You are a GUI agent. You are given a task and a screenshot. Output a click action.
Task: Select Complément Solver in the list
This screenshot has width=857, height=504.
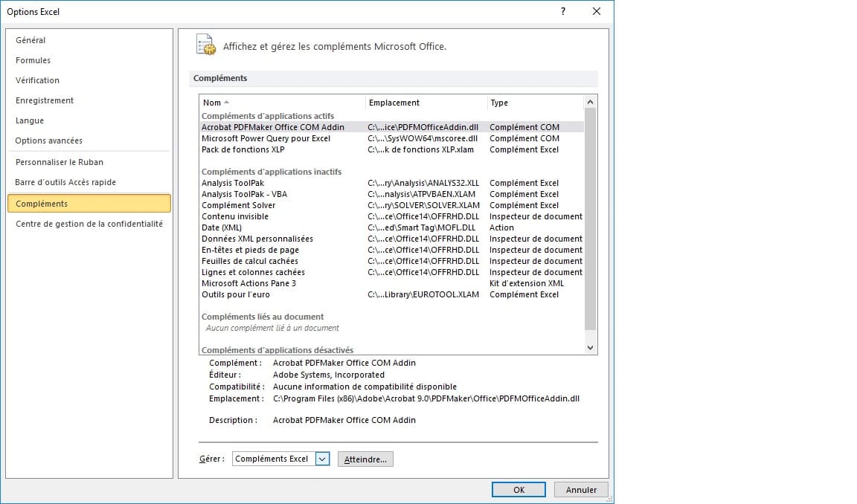[x=392, y=205]
